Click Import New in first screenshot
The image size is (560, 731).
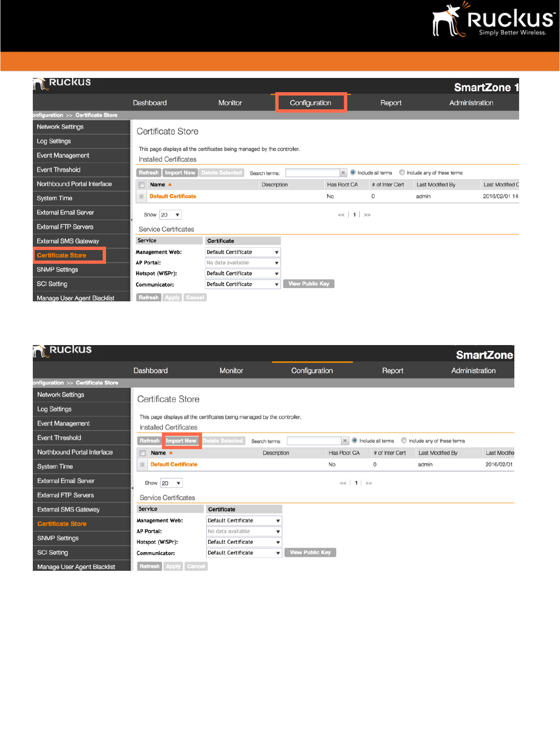[180, 173]
